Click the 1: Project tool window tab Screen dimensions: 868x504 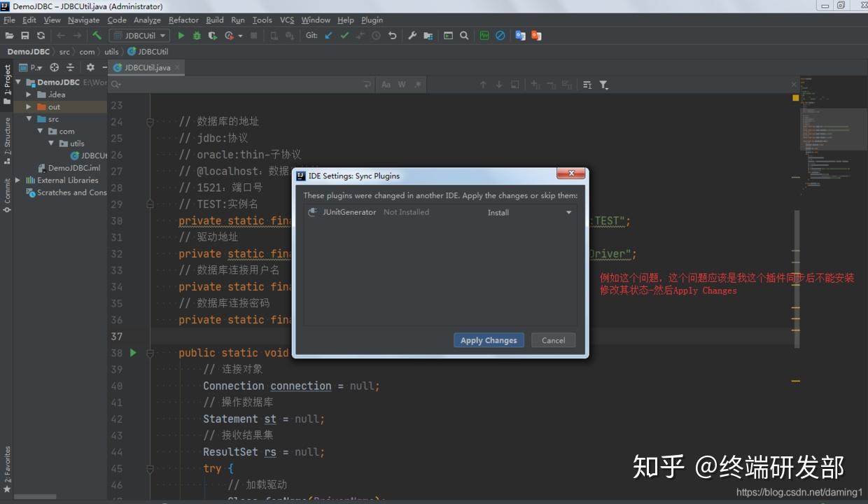coord(7,84)
